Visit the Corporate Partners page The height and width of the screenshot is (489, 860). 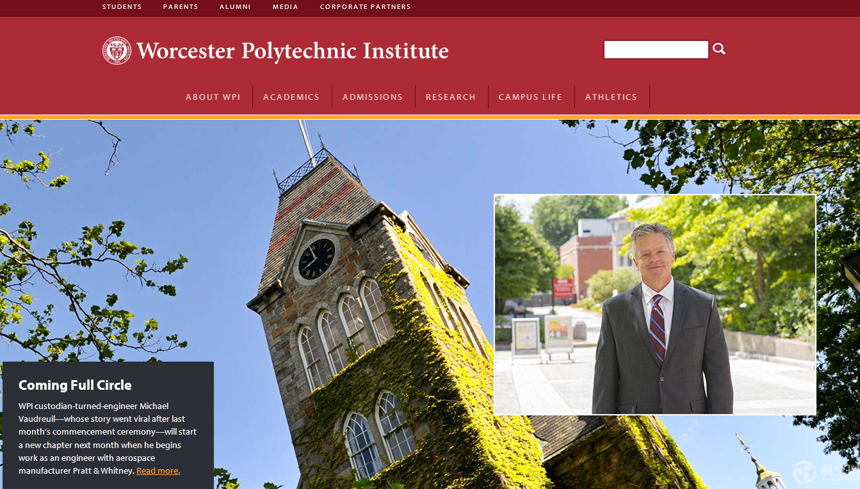pyautogui.click(x=365, y=7)
